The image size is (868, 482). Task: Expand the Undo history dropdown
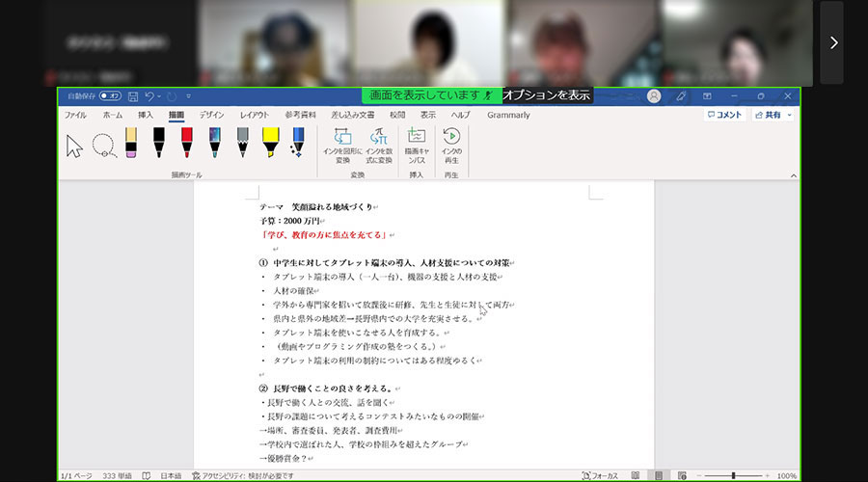click(159, 96)
